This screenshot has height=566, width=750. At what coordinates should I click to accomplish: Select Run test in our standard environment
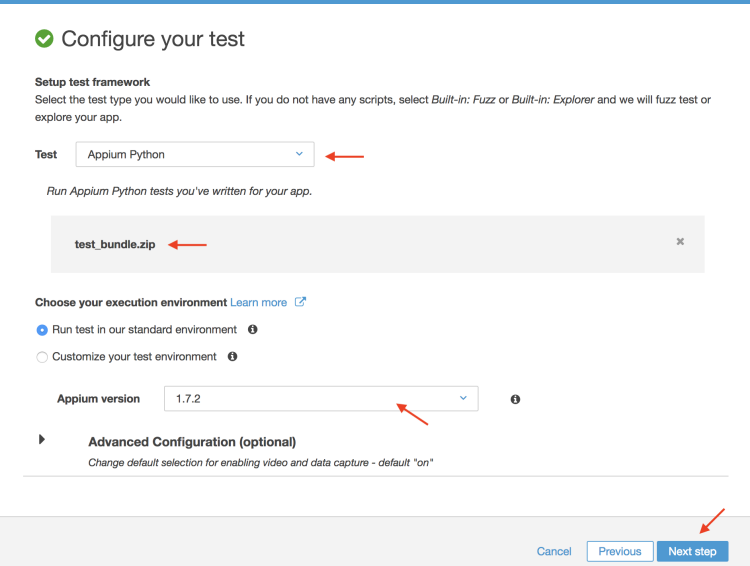click(42, 330)
